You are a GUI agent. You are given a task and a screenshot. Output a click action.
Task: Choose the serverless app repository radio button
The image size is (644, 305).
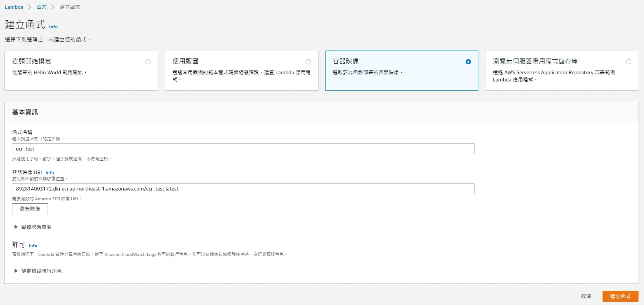(629, 62)
